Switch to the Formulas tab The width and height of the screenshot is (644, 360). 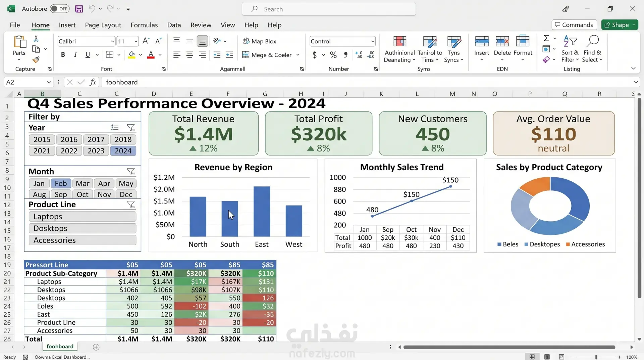coord(144,25)
